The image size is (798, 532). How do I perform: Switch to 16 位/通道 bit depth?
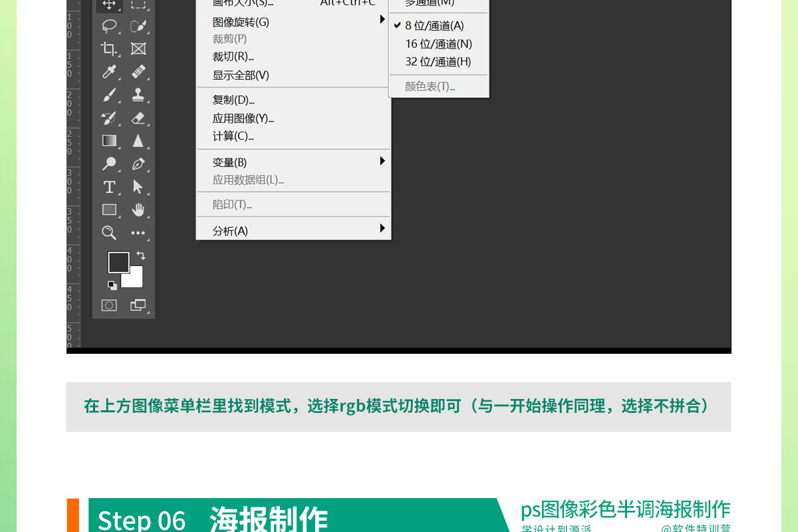pyautogui.click(x=438, y=44)
